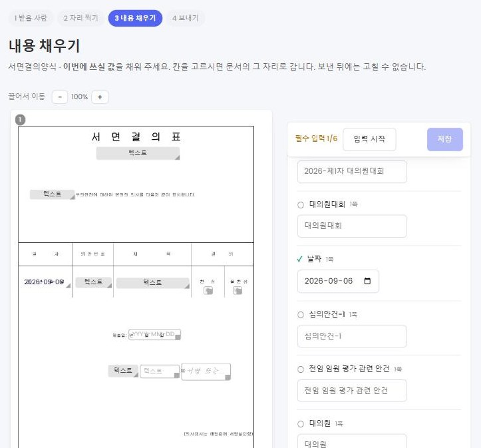
Task: Go to step 1 받을 사람
Action: [31, 18]
